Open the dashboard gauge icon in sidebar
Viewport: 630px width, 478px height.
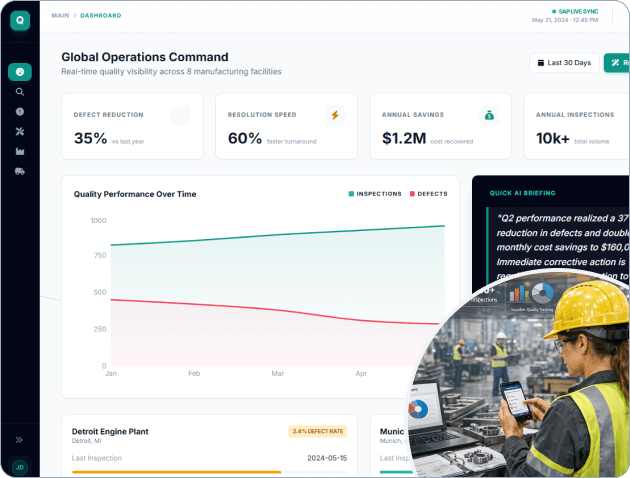pos(20,72)
